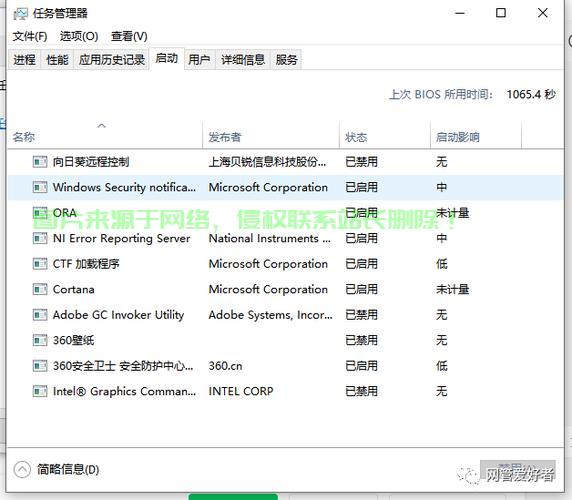This screenshot has height=500, width=572.
Task: Click Cortana's Microsoft Corporation publisher cell
Action: (x=268, y=289)
